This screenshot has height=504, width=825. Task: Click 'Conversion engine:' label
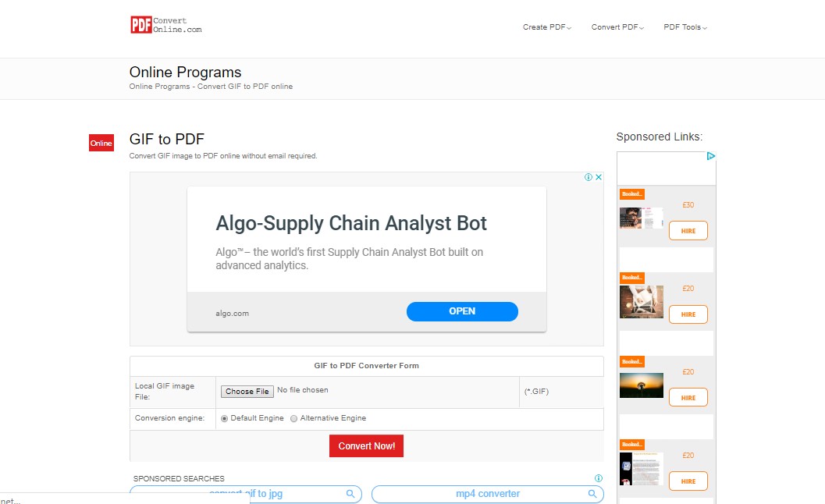pyautogui.click(x=169, y=417)
